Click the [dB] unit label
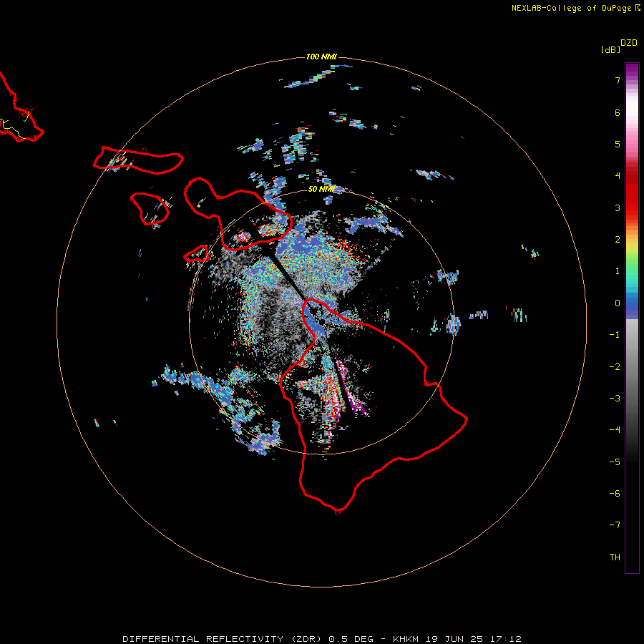Viewport: 644px width, 644px height. click(x=610, y=49)
